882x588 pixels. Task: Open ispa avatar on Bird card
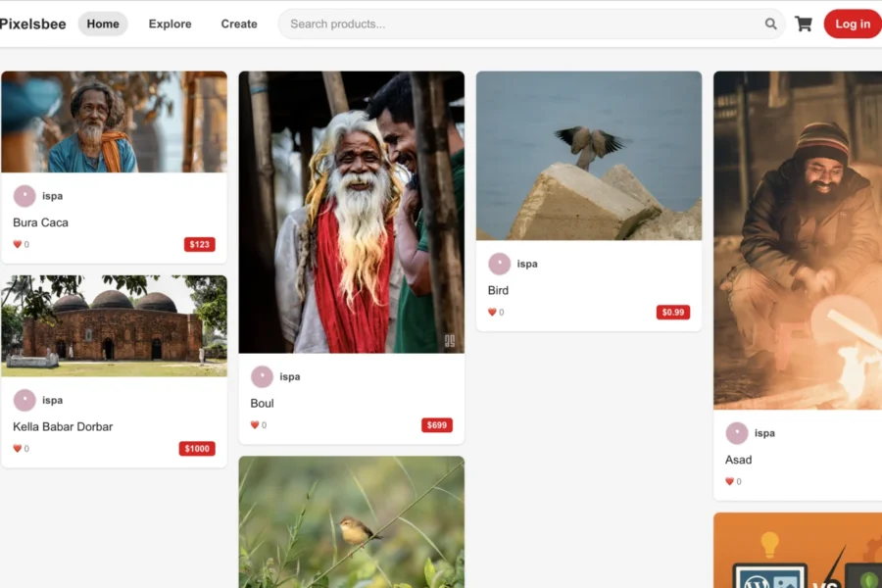tap(500, 264)
